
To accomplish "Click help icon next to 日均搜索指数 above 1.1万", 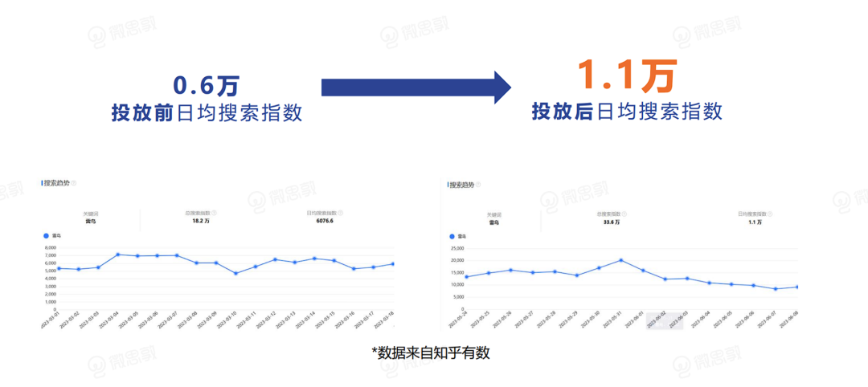I will (771, 214).
